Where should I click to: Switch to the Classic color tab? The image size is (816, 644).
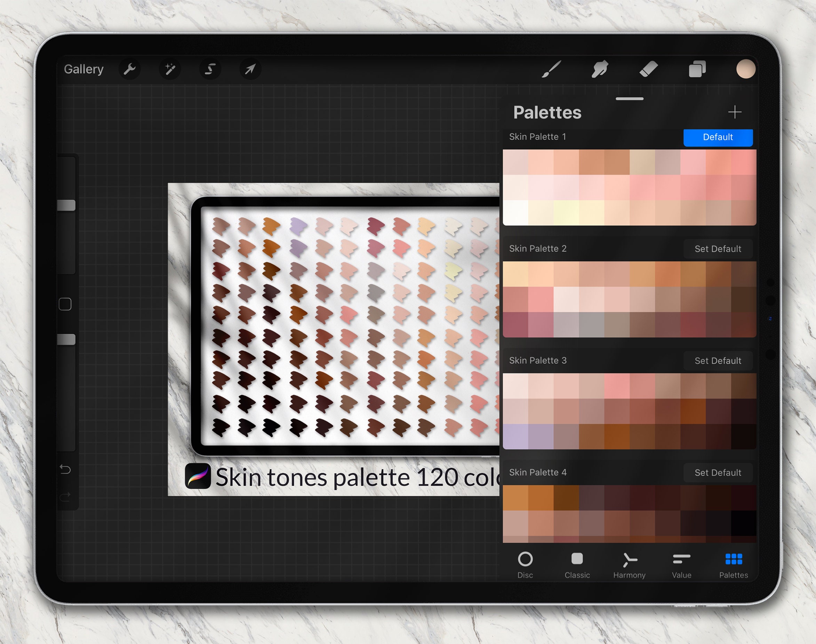[577, 565]
